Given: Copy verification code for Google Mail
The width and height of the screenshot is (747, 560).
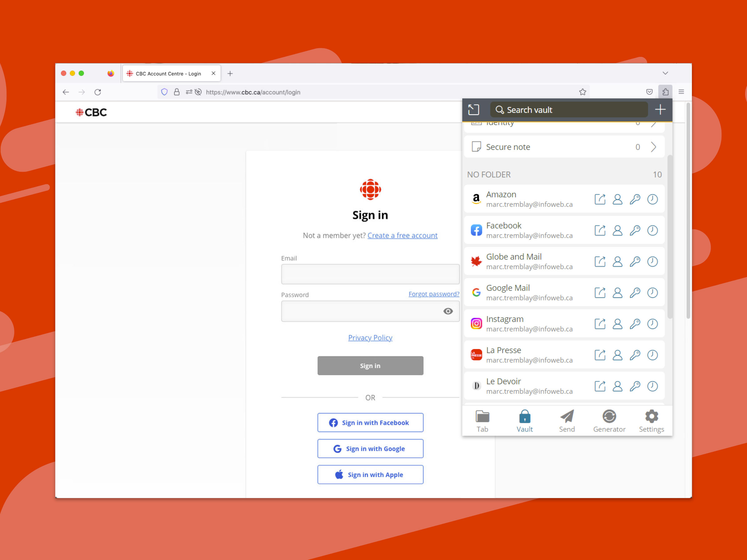Looking at the screenshot, I should (x=652, y=293).
